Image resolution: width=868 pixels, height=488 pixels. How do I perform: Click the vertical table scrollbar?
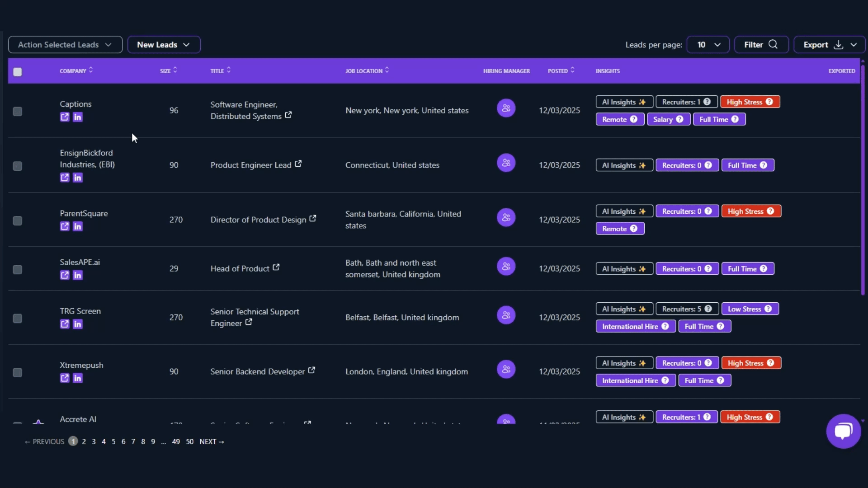[x=863, y=181]
